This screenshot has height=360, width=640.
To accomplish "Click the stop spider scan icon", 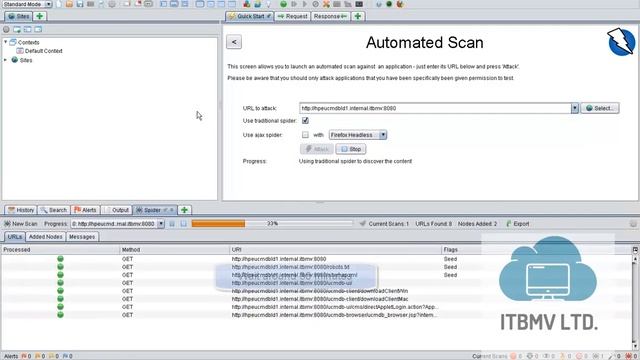I will point(184,224).
